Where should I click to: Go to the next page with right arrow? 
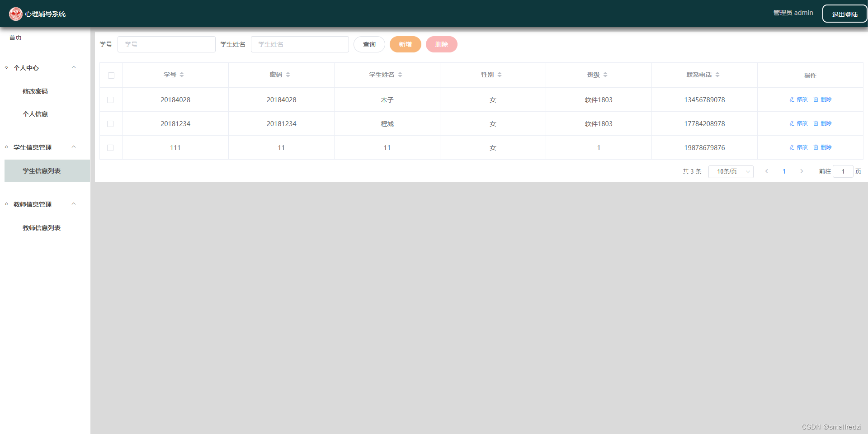click(x=802, y=171)
